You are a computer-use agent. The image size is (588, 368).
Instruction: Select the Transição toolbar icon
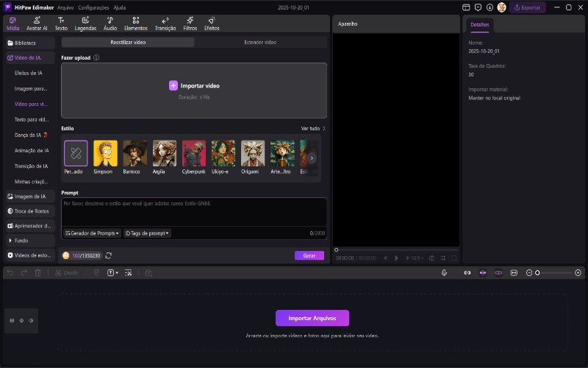tap(165, 23)
